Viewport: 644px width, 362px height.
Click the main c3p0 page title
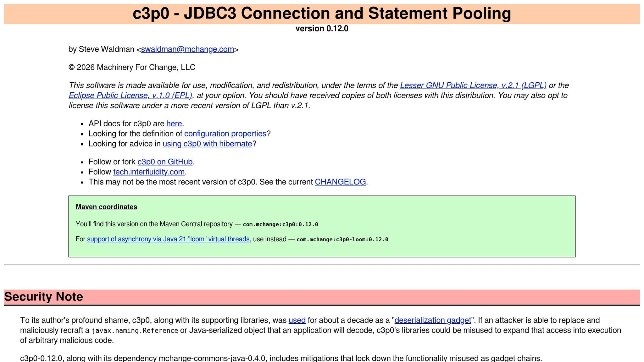click(x=322, y=14)
